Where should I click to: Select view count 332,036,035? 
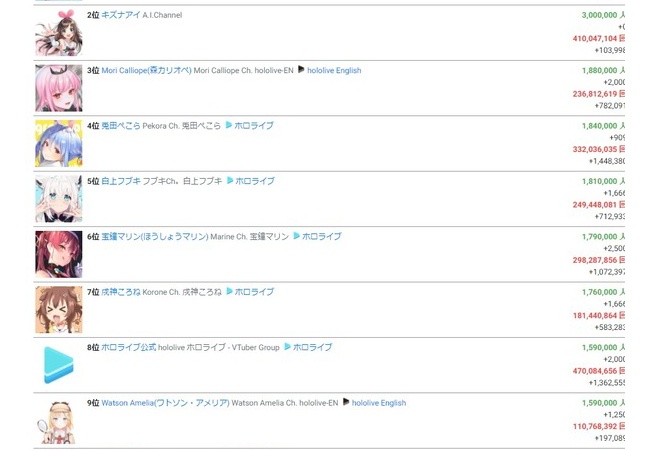595,149
